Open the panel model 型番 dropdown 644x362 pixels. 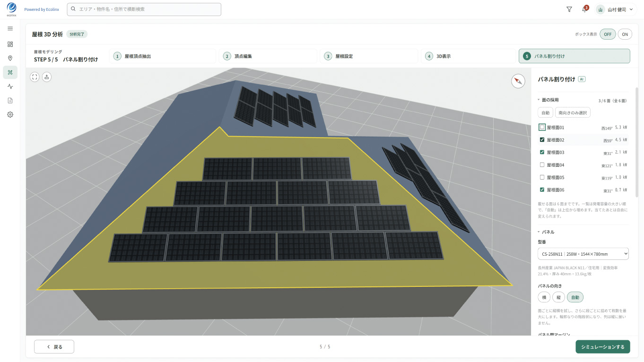(583, 254)
